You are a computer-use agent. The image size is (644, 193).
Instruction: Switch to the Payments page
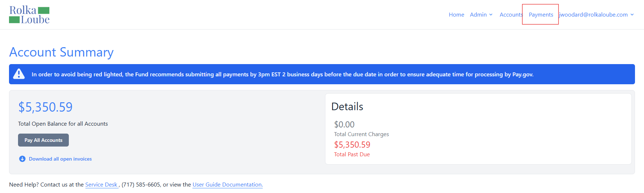541,15
